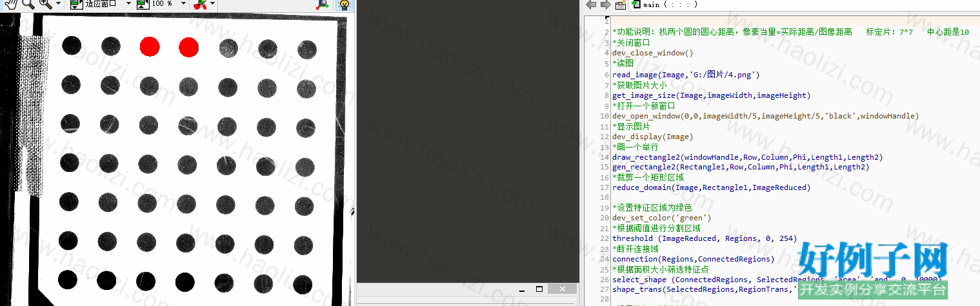
Task: Click the *根据面积大小筛选特征点 comment
Action: point(660,269)
